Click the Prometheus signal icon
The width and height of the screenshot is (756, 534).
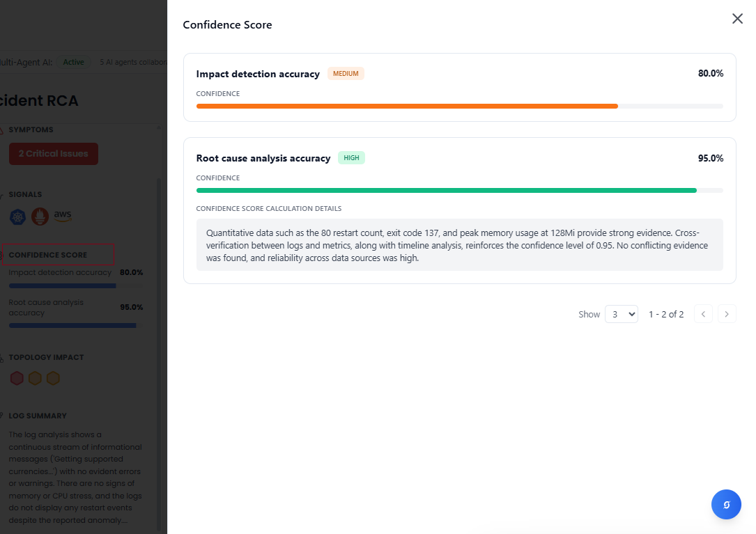click(40, 217)
